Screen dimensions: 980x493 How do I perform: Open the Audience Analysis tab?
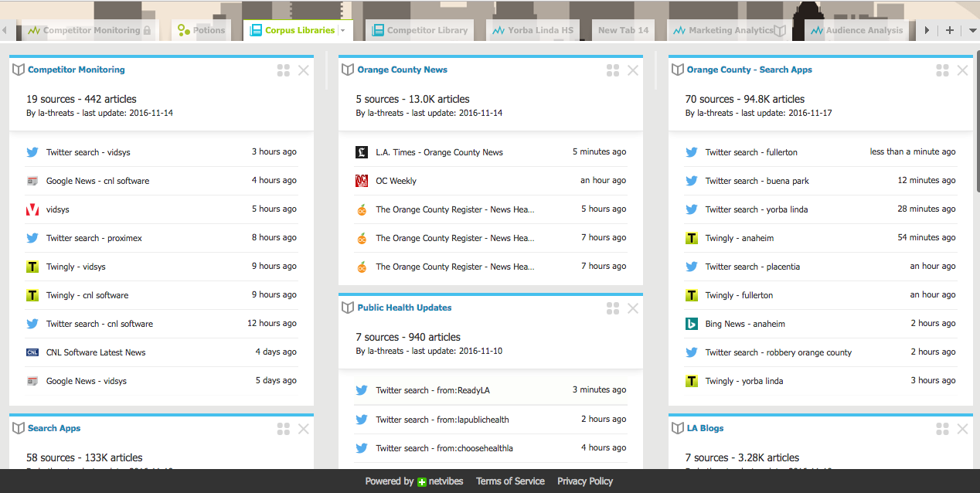[x=856, y=30]
